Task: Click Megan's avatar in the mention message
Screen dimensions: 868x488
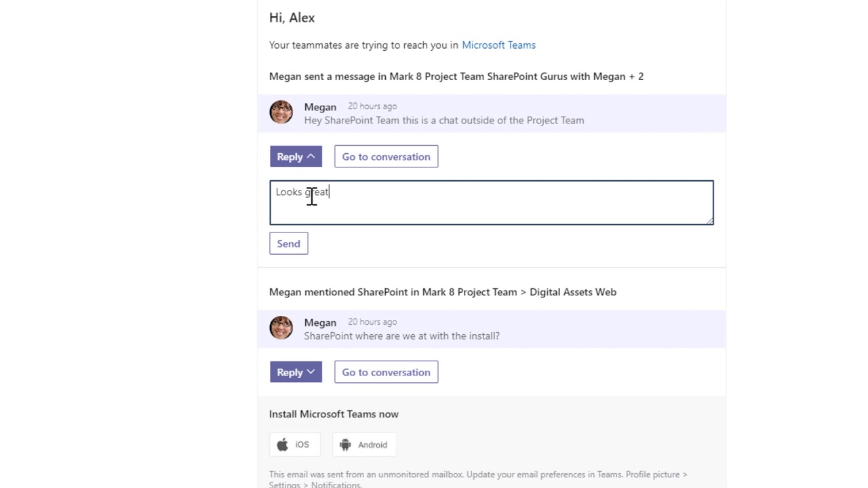Action: 281,328
